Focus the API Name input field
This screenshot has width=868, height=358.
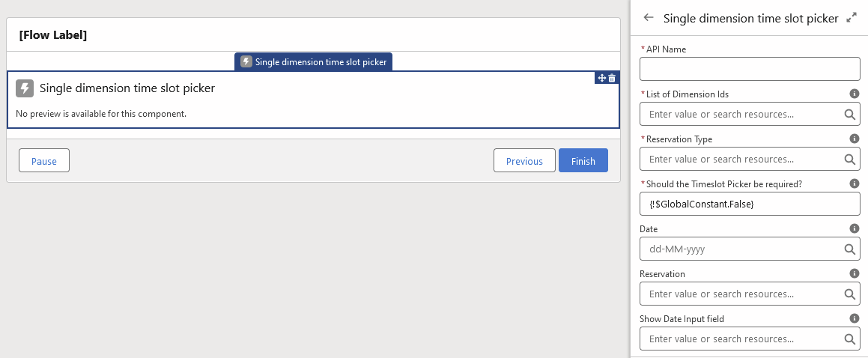point(749,69)
